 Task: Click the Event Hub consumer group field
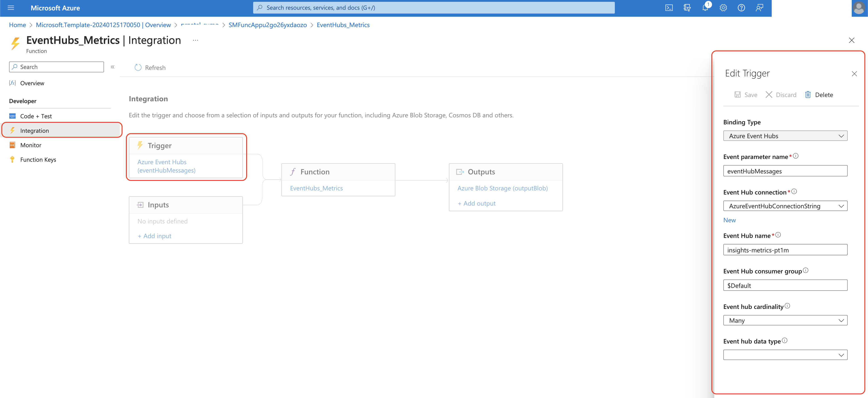tap(785, 285)
